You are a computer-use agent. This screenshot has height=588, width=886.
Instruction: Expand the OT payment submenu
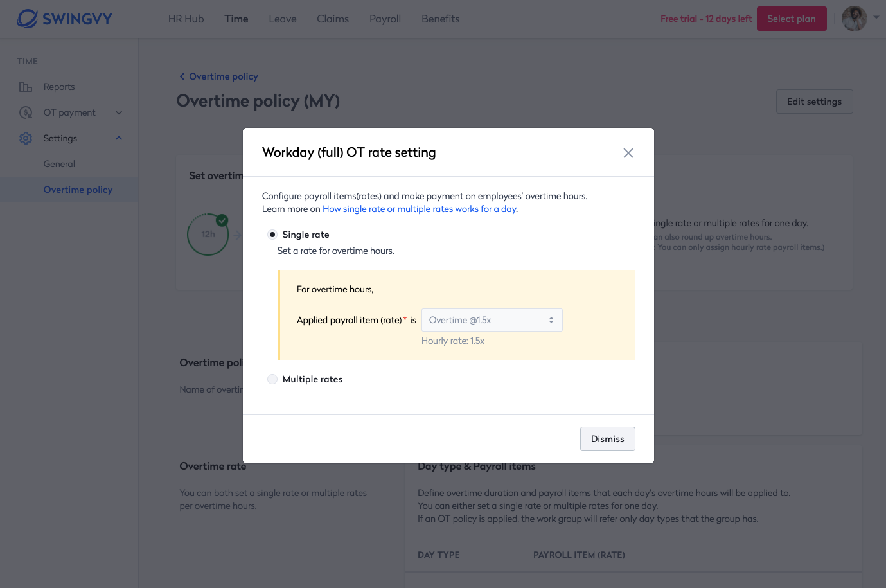pos(119,112)
